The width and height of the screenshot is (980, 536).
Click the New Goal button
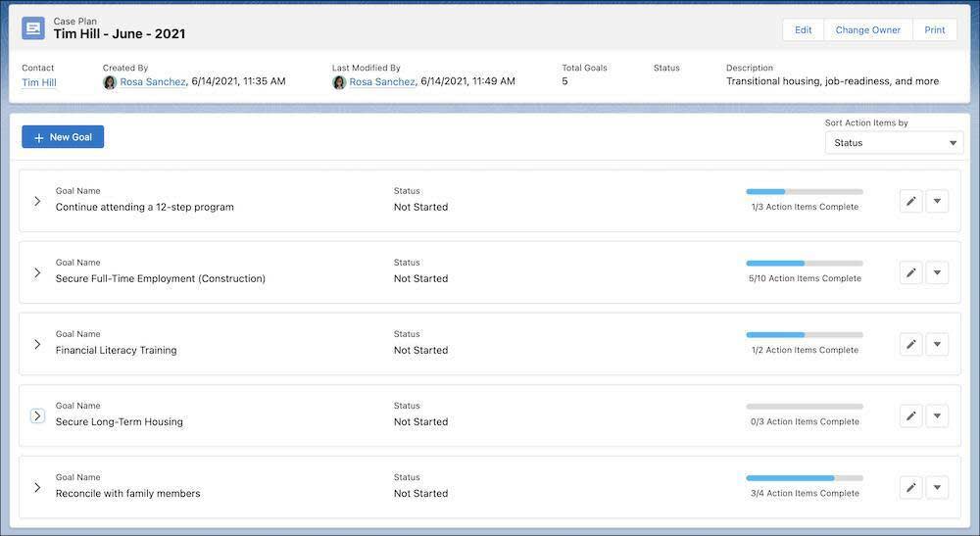tap(63, 137)
